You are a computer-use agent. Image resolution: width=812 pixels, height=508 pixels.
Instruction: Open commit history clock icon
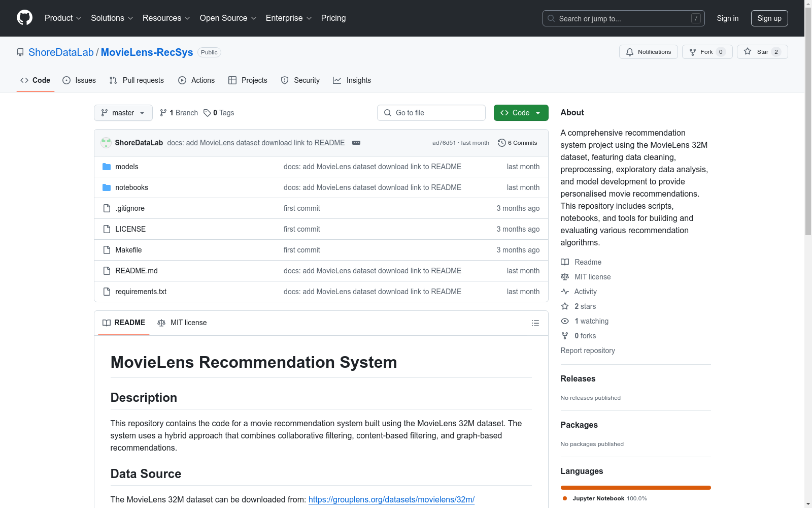pos(502,143)
